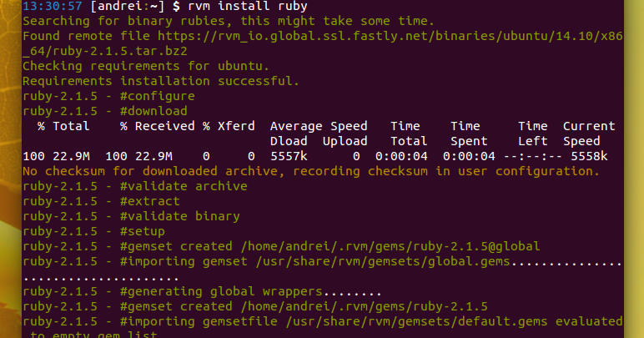Click the '5557k' download speed value
The width and height of the screenshot is (644, 338).
289,156
